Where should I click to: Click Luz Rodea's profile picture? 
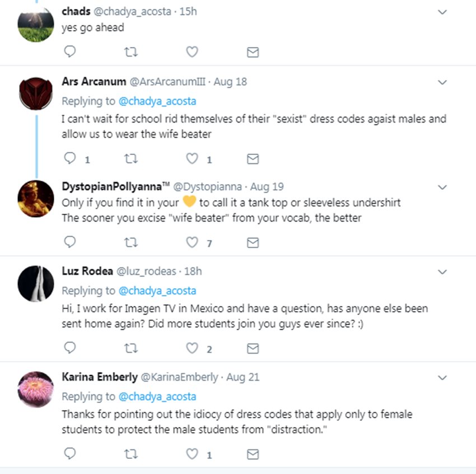36,283
